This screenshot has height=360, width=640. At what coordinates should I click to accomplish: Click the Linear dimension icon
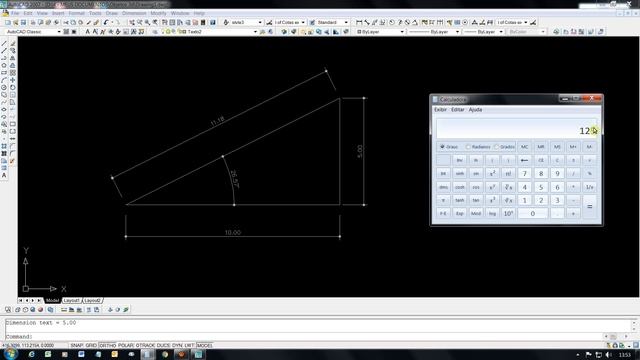359,22
